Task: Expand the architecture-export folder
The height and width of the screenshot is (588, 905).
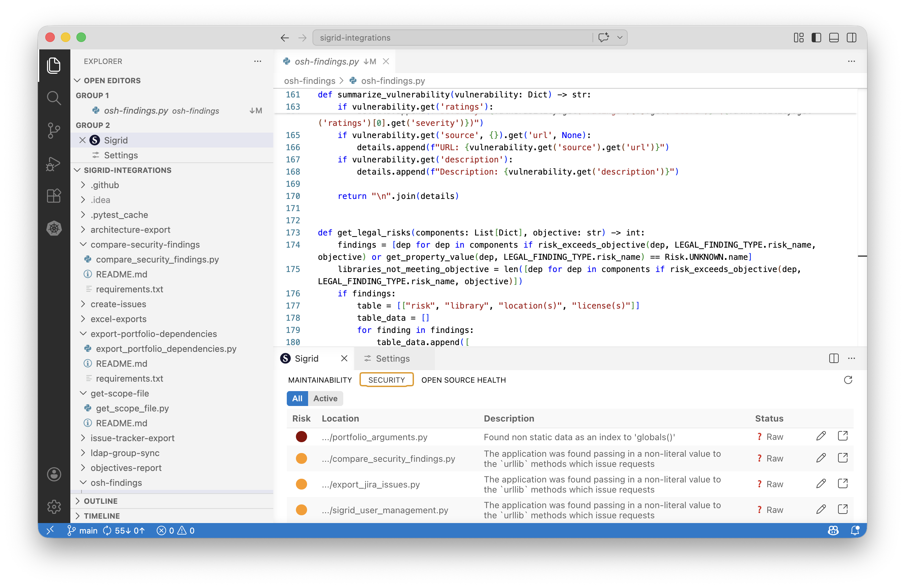Action: [130, 230]
